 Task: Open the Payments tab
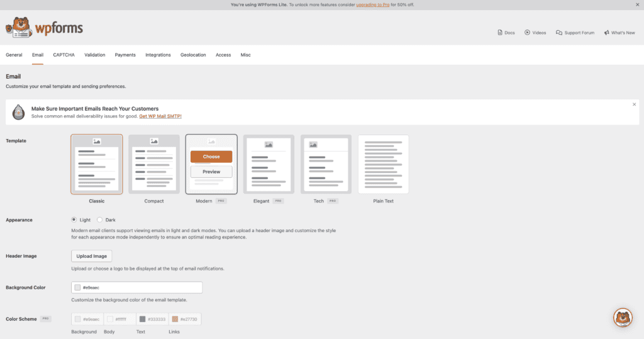125,55
